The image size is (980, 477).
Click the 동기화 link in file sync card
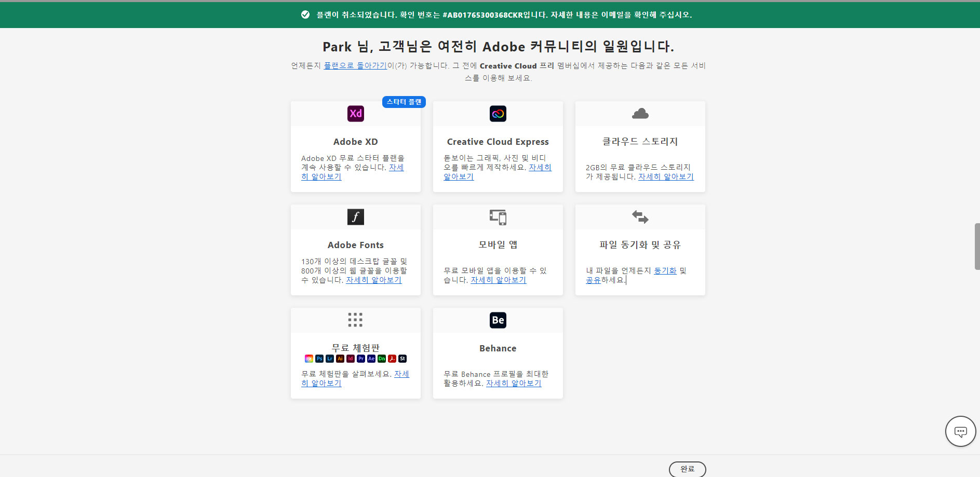click(665, 270)
